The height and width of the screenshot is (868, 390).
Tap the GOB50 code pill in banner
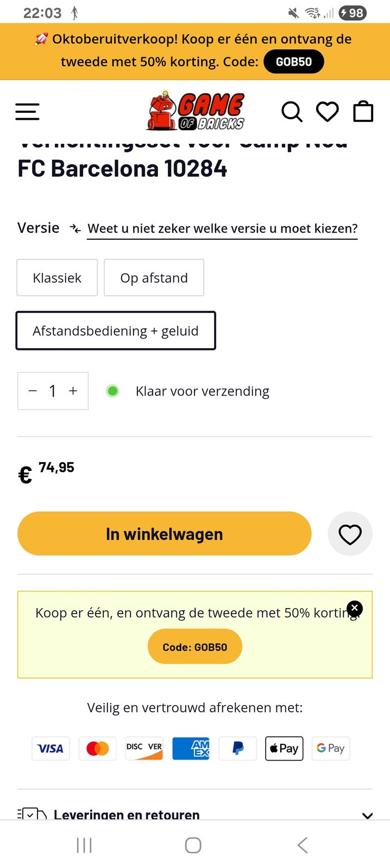pos(294,62)
